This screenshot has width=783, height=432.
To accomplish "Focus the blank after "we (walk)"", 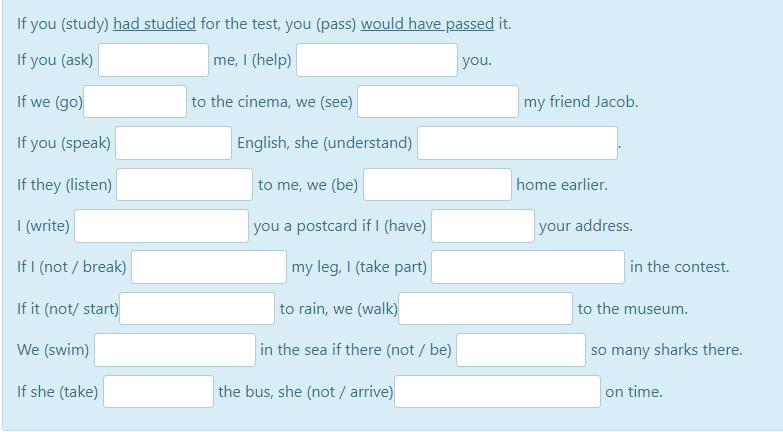I will (485, 309).
